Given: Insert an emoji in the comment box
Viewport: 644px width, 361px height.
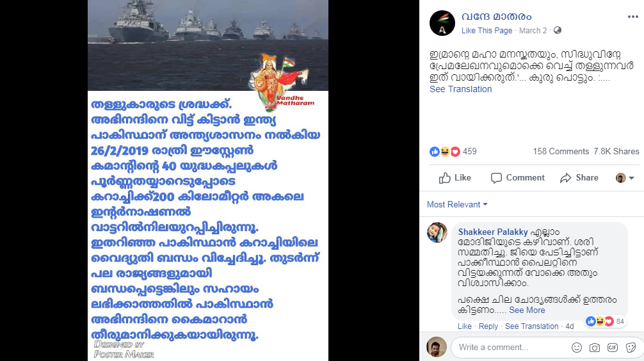Looking at the screenshot, I should coord(577,348).
